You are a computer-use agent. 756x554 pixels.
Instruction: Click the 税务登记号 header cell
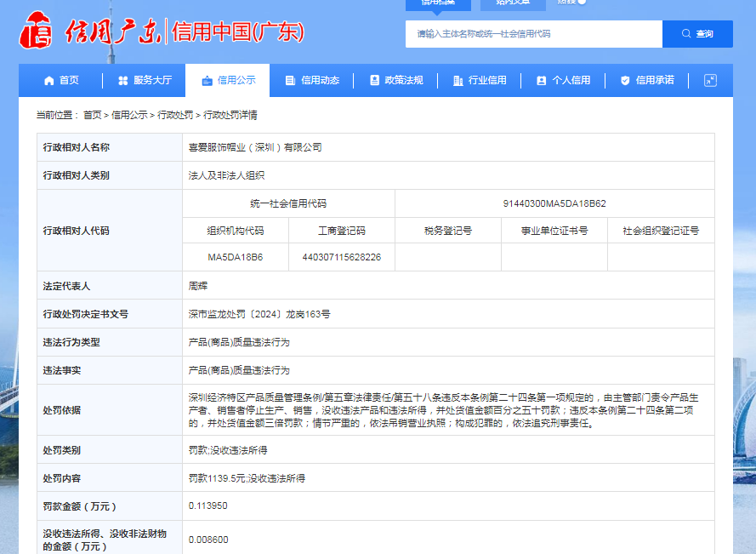(x=448, y=231)
